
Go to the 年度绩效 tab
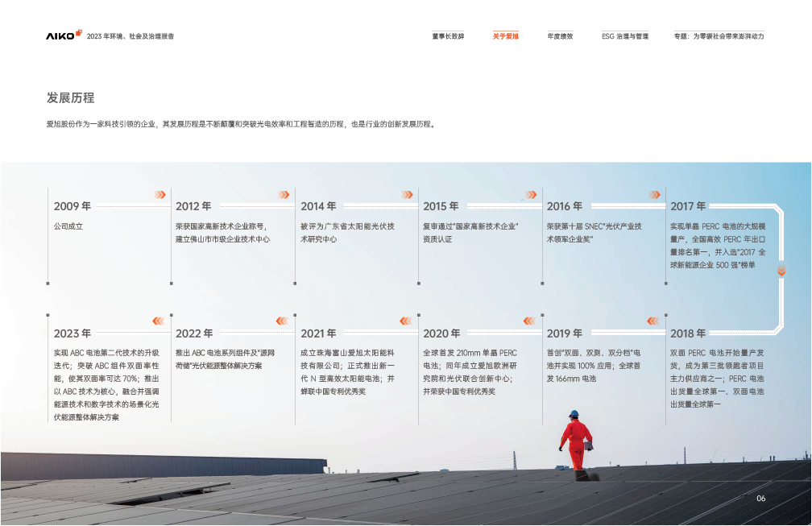click(560, 36)
